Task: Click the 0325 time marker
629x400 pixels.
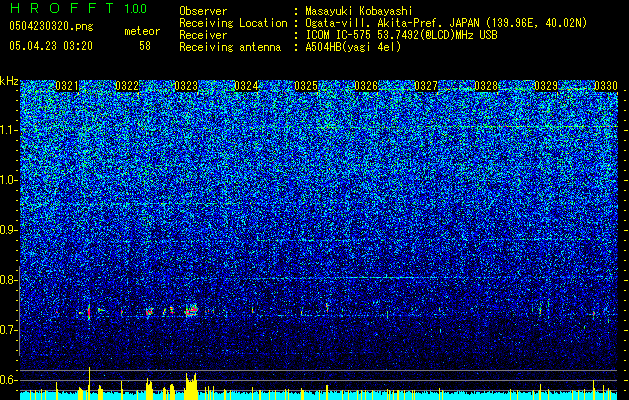Action: coord(306,86)
